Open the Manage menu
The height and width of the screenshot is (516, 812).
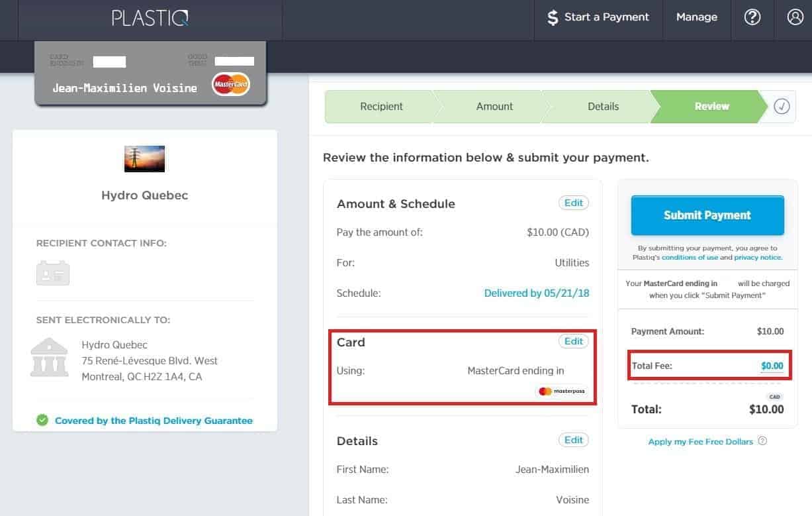point(696,18)
